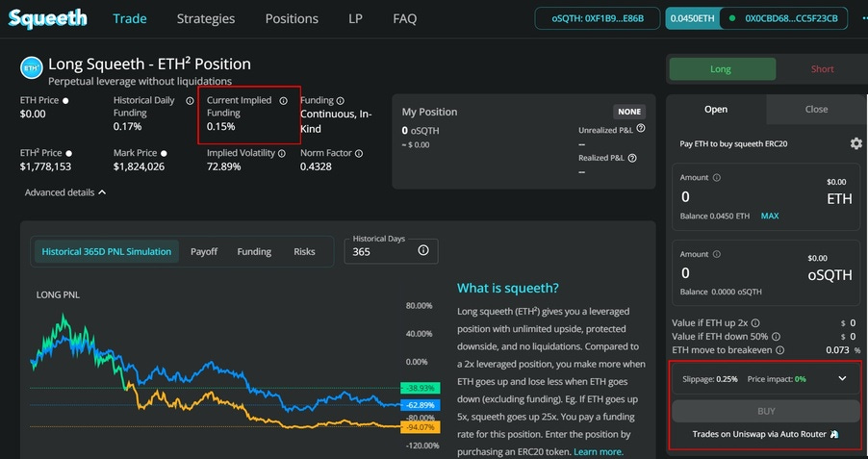This screenshot has width=868, height=459.
Task: Click the Mark Price value $1,824,026
Action: tap(139, 166)
